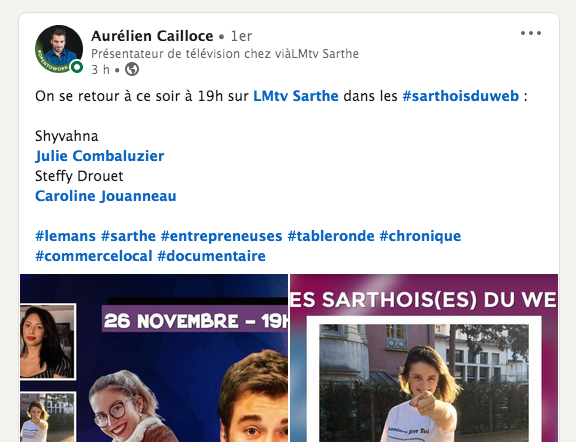Click the #lemans hashtag
This screenshot has width=576, height=442.
click(x=65, y=236)
